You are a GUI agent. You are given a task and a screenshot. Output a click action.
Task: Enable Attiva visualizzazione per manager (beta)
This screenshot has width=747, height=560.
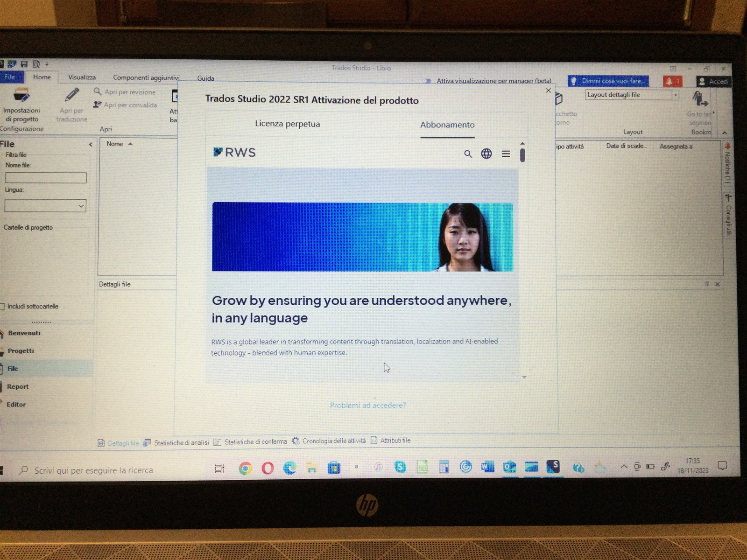[x=429, y=80]
